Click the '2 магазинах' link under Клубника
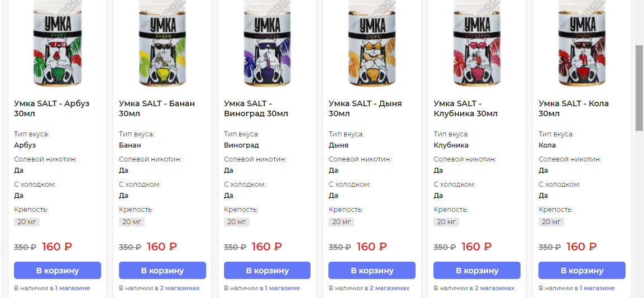Viewport: 644px width, 298px height. (x=494, y=288)
